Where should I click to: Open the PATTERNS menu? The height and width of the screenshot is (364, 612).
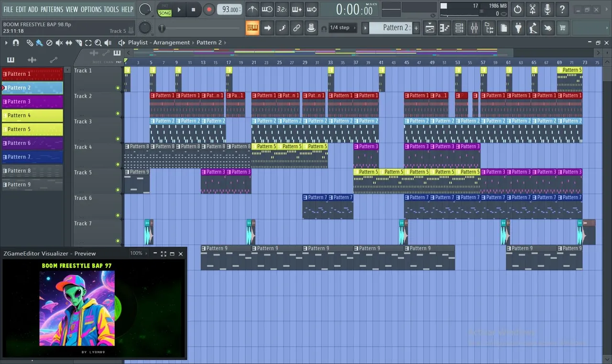coord(52,9)
